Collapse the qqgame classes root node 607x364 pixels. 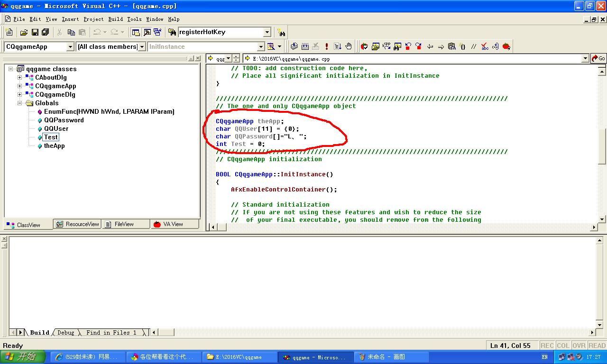(x=11, y=69)
